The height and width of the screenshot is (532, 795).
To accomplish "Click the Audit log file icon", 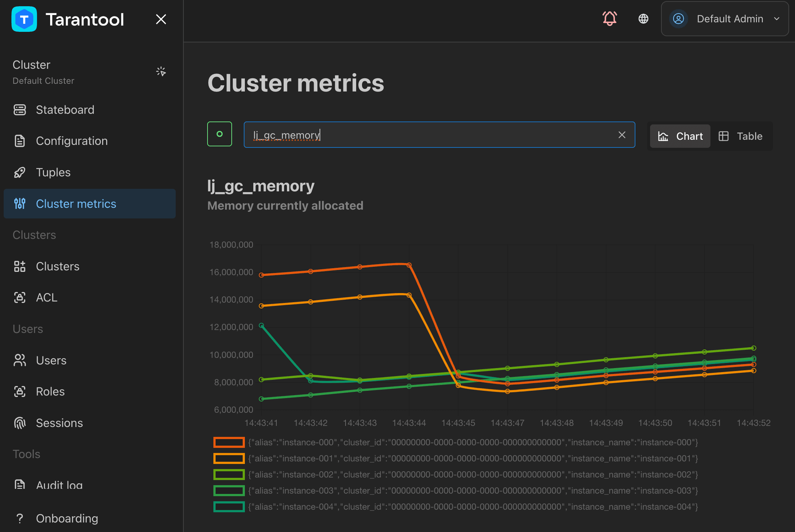I will (20, 485).
